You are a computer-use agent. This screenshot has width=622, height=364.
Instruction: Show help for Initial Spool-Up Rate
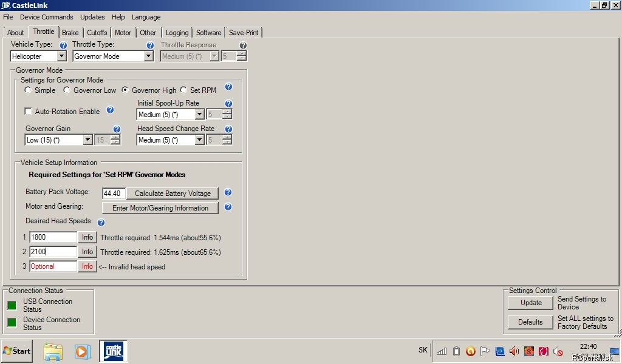[x=228, y=104]
